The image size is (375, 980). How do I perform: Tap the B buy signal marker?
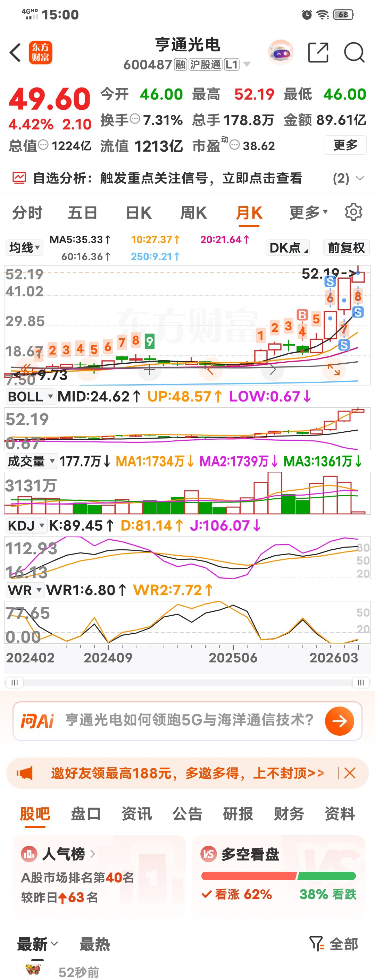[302, 315]
